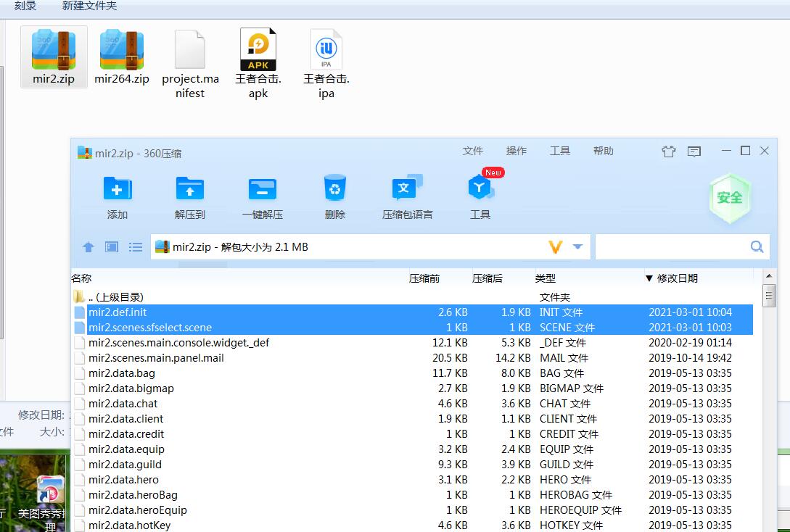The width and height of the screenshot is (790, 532).
Task: Click the New Folder (新建文件夹) button
Action: coord(89,6)
